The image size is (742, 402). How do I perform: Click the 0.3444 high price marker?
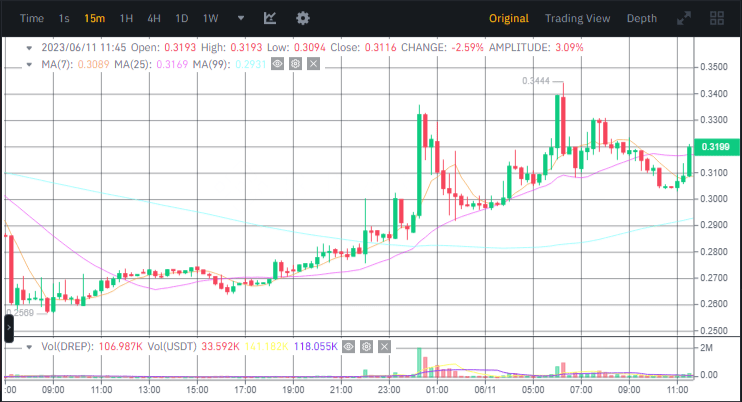click(536, 81)
